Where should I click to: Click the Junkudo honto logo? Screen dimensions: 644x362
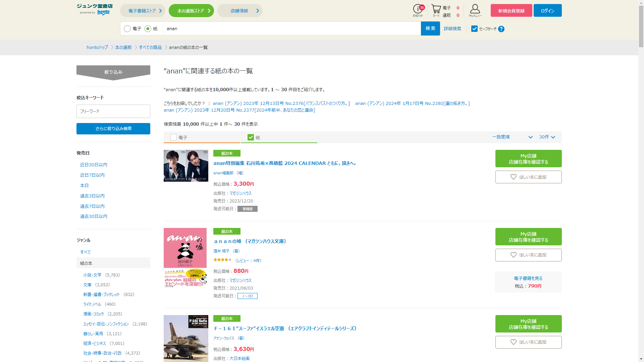(95, 10)
